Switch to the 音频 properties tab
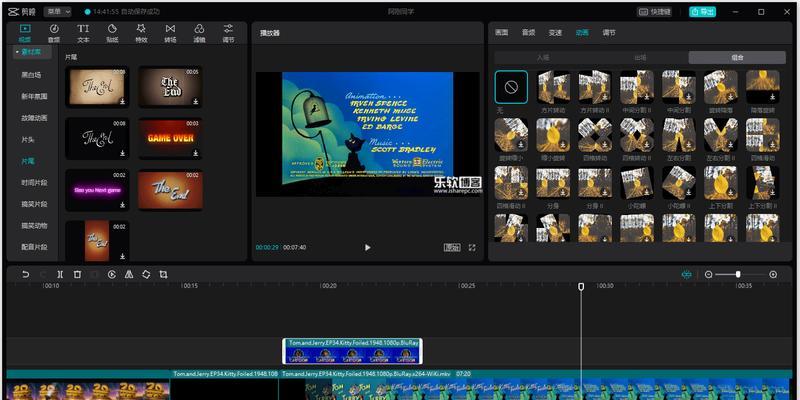 coord(529,33)
